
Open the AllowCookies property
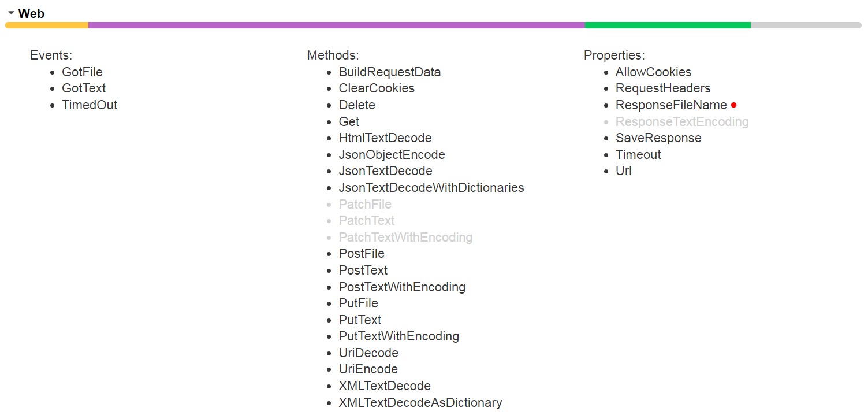pos(653,72)
